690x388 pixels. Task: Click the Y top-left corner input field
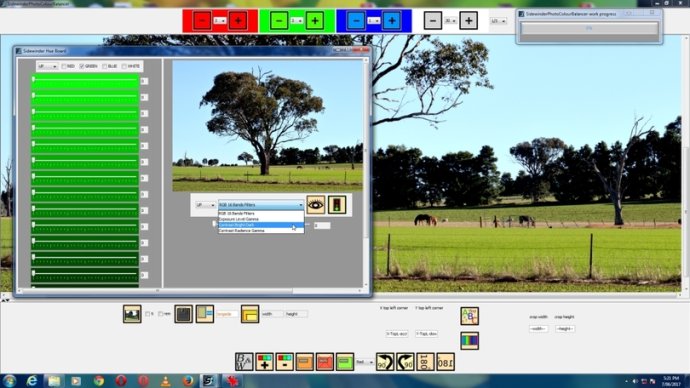(x=426, y=334)
